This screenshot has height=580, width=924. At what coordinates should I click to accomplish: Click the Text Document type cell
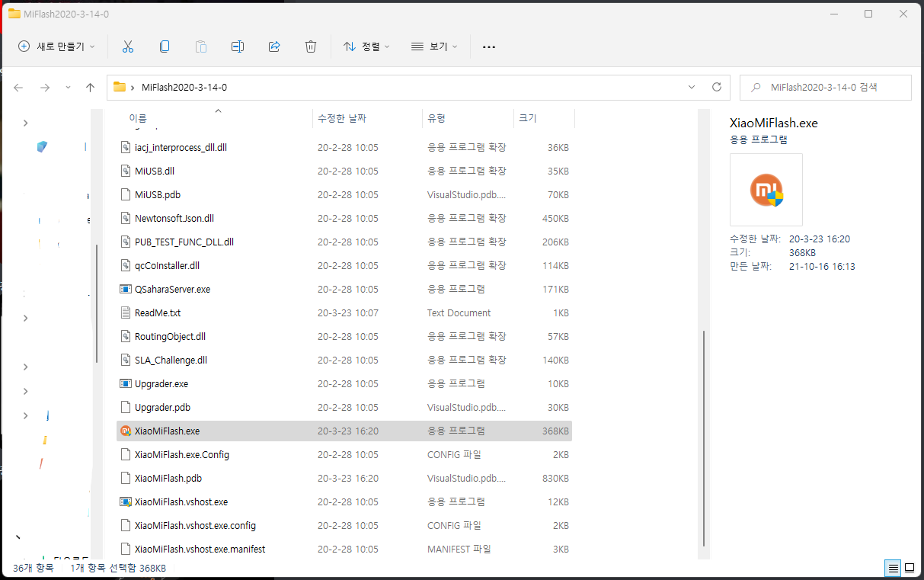[459, 312]
